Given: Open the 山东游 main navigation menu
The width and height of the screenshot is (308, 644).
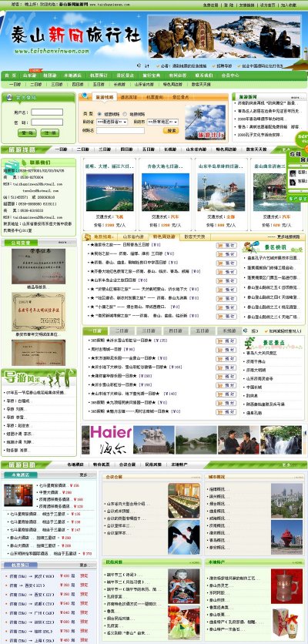Looking at the screenshot, I should pos(30,75).
